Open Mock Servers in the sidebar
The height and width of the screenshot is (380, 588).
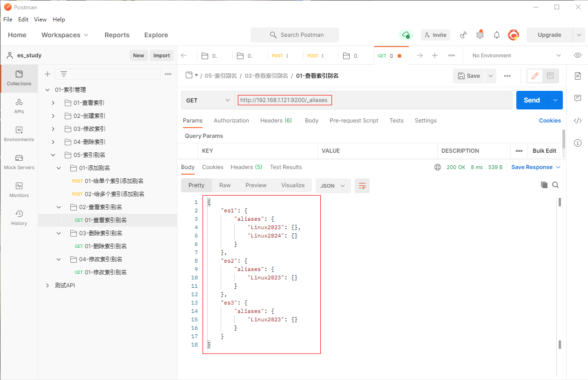[x=19, y=162]
